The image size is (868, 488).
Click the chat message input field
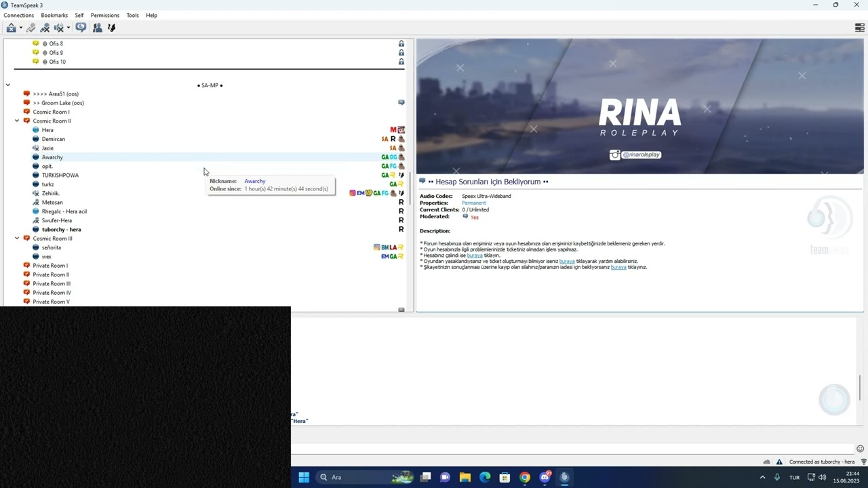click(x=573, y=449)
